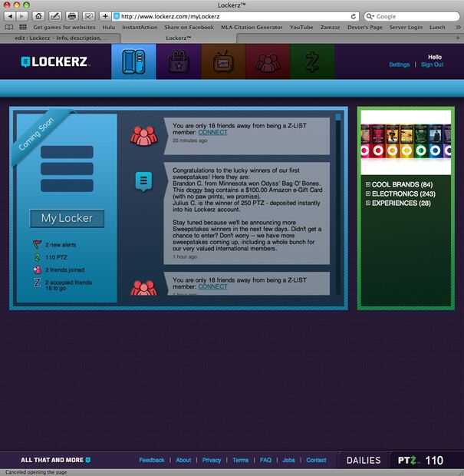Show more bookmarks with chevron overflow
The height and width of the screenshot is (476, 464).
458,28
